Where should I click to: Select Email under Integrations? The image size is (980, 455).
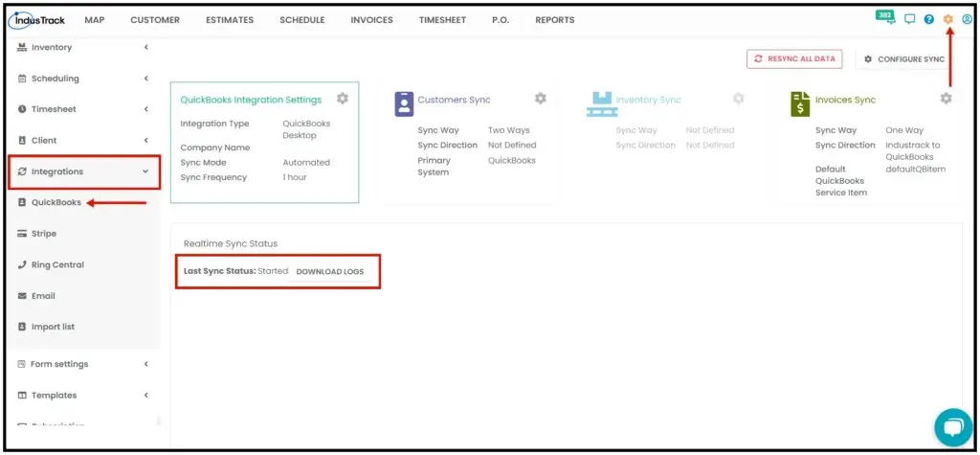[43, 296]
